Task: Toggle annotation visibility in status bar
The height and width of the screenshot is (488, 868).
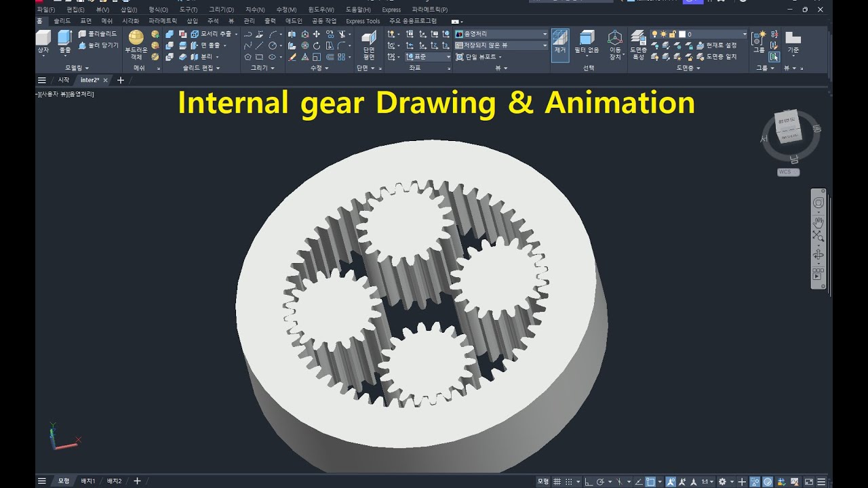Action: pyautogui.click(x=670, y=481)
